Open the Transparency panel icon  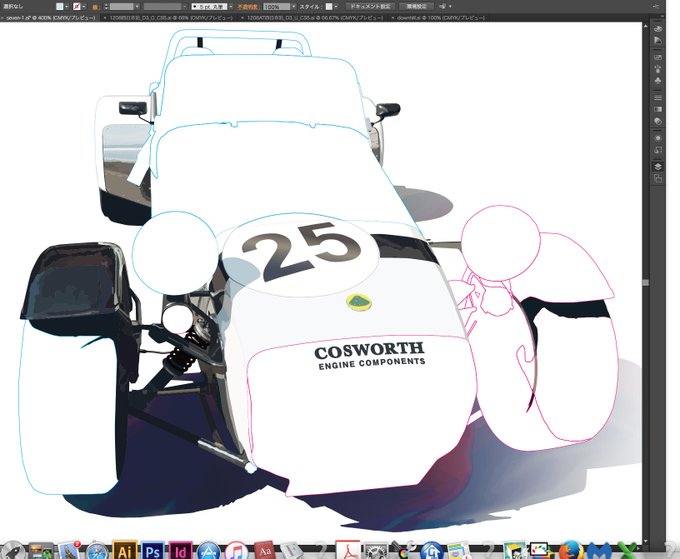tap(658, 121)
